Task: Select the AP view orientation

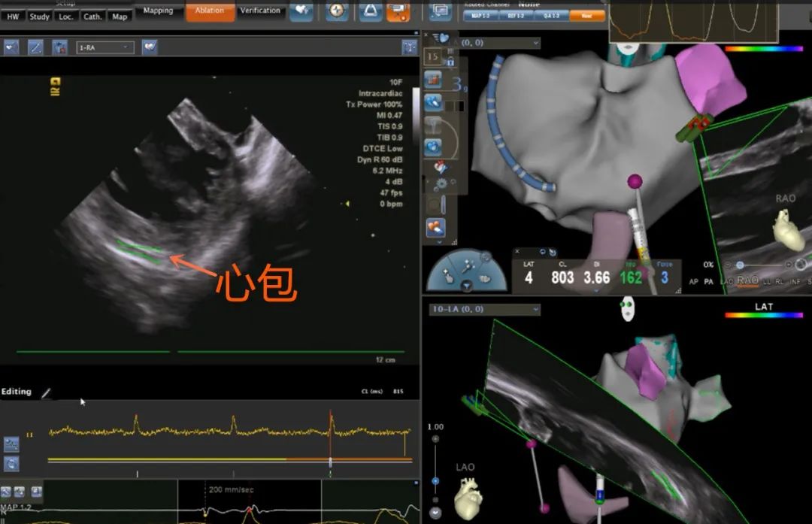Action: click(693, 281)
